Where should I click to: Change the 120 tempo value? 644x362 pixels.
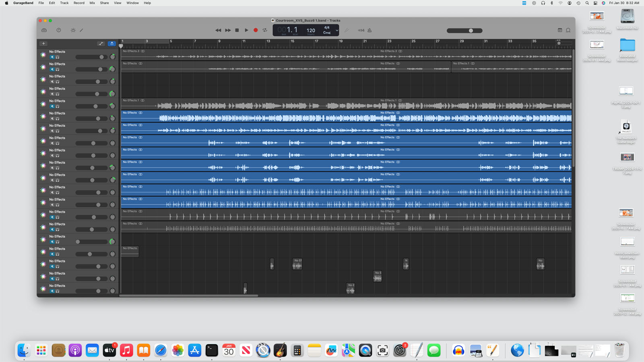[x=311, y=30]
